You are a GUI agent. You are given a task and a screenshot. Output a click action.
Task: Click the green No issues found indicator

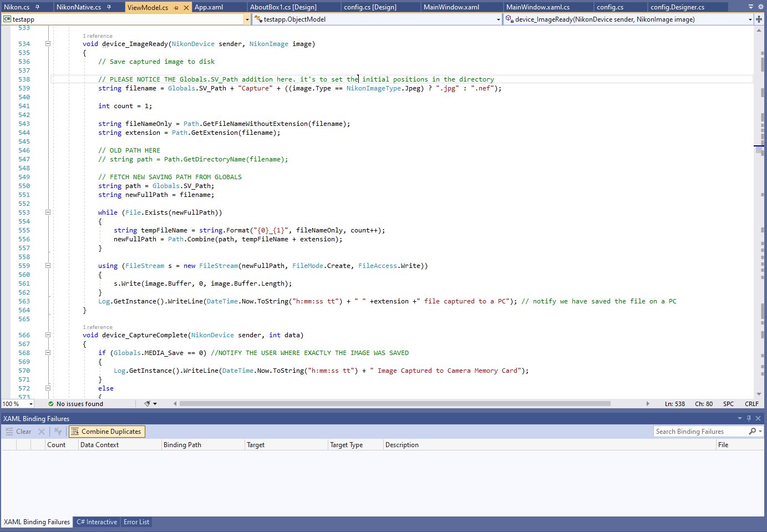coord(75,404)
